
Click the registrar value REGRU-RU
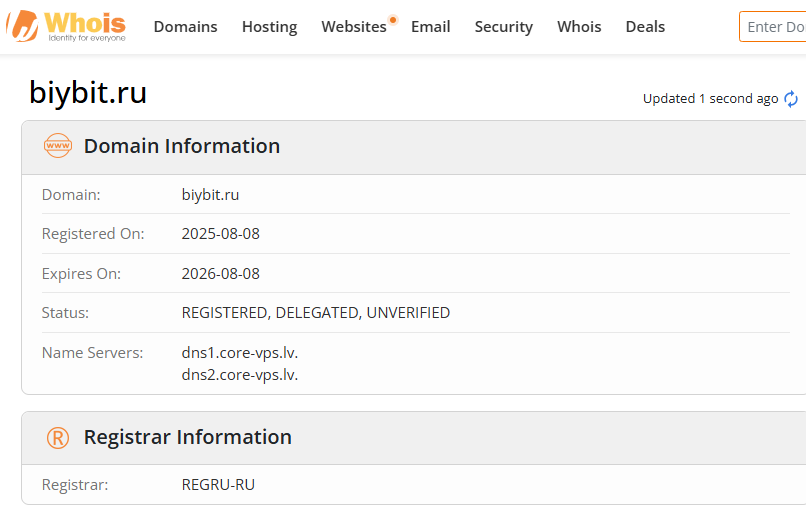[218, 485]
